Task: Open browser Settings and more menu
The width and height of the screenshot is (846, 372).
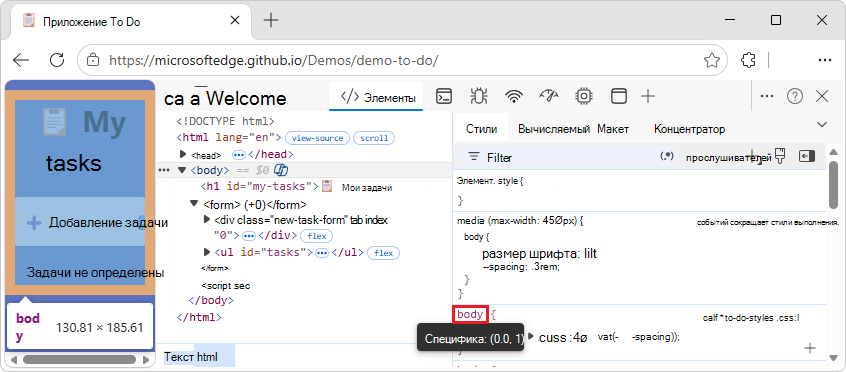Action: click(x=825, y=60)
